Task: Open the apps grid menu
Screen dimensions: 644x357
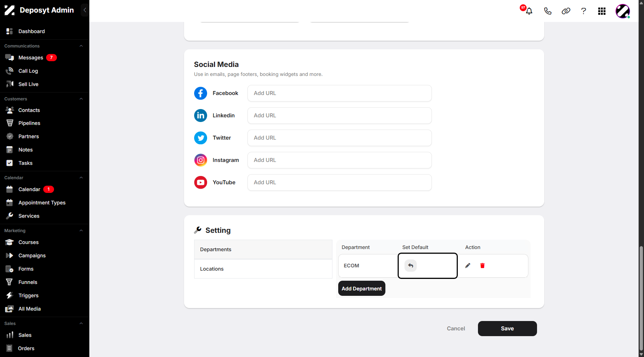Action: [602, 11]
